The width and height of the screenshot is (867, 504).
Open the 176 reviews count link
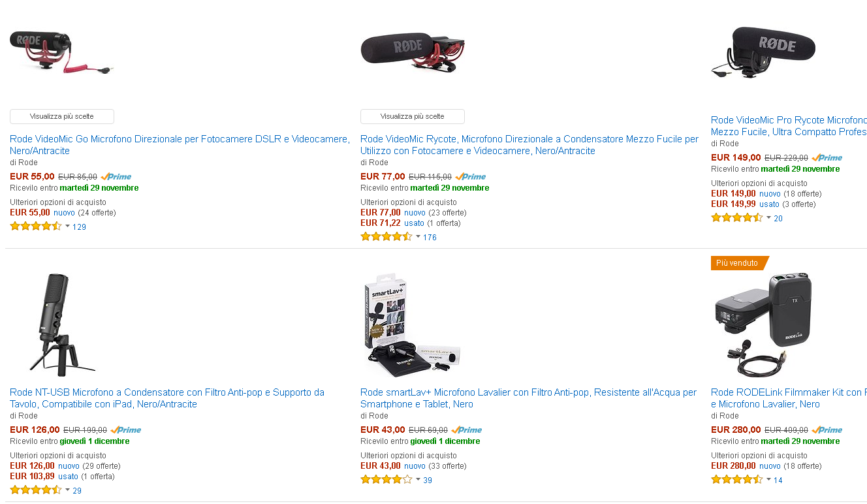pos(430,237)
